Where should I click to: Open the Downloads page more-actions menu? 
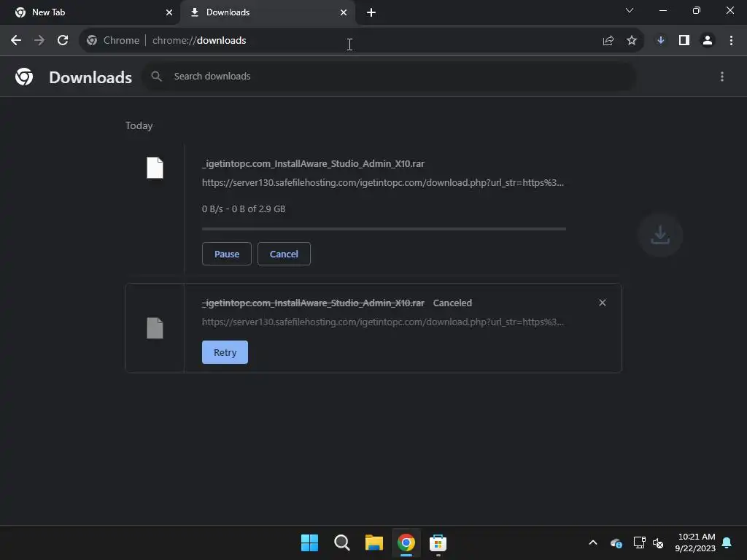coord(721,77)
